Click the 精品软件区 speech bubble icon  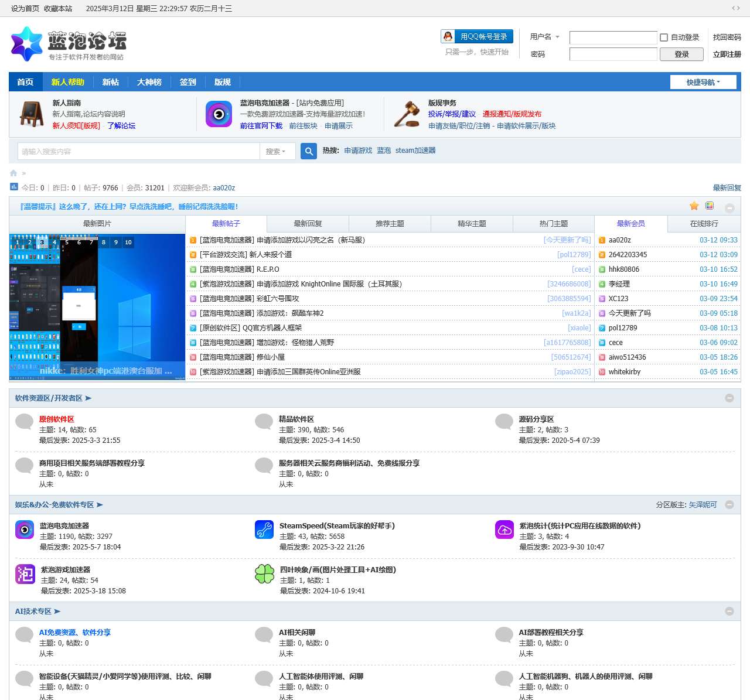click(264, 422)
